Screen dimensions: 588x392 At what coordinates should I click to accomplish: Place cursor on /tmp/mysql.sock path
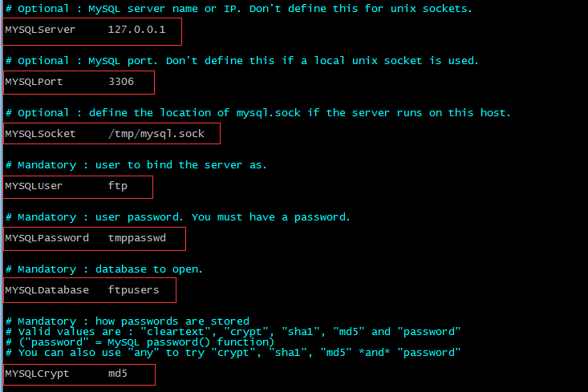coord(156,134)
